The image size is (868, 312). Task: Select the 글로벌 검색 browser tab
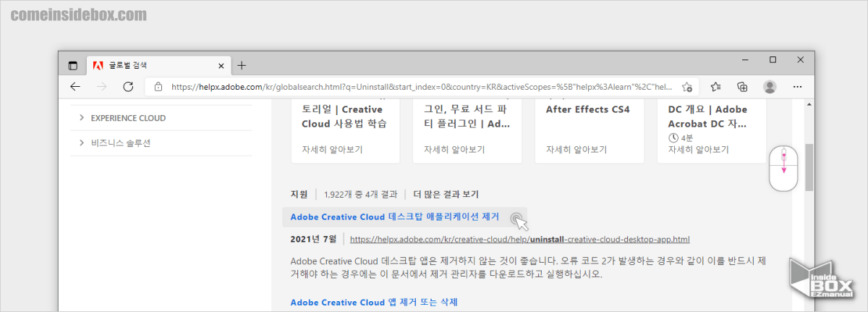pos(158,65)
